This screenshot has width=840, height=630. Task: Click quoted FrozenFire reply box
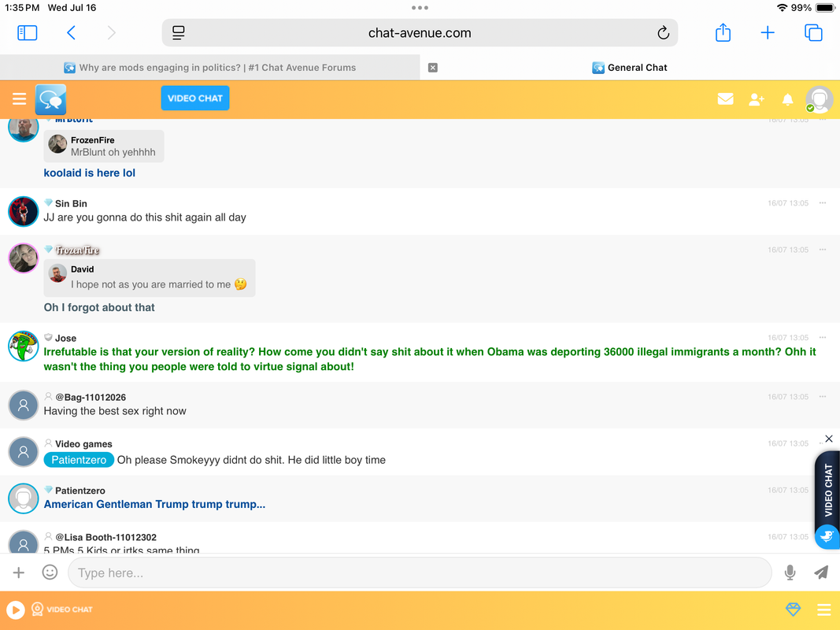(x=104, y=146)
